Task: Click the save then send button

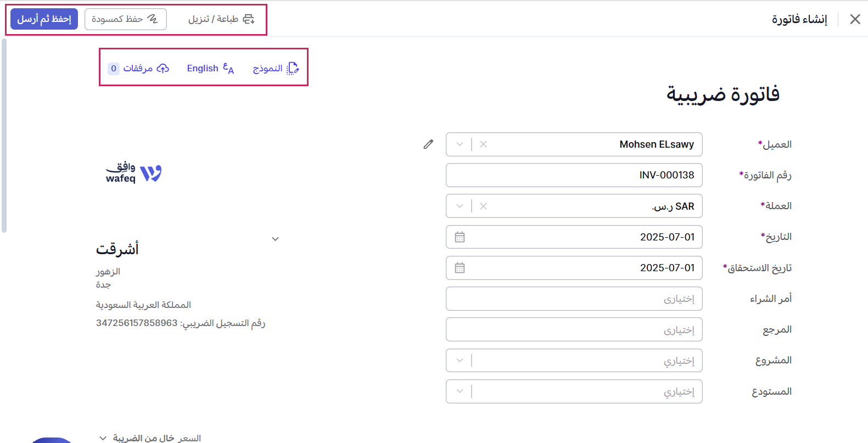Action: [x=44, y=19]
